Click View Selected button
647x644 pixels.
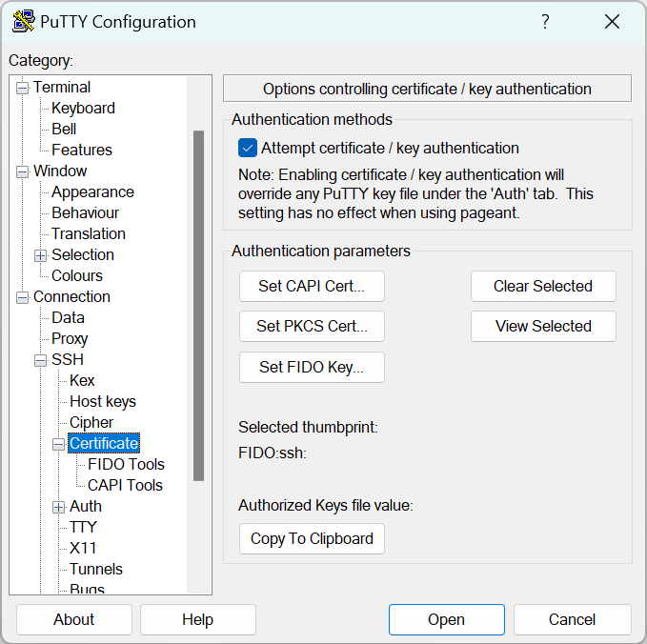tap(543, 326)
